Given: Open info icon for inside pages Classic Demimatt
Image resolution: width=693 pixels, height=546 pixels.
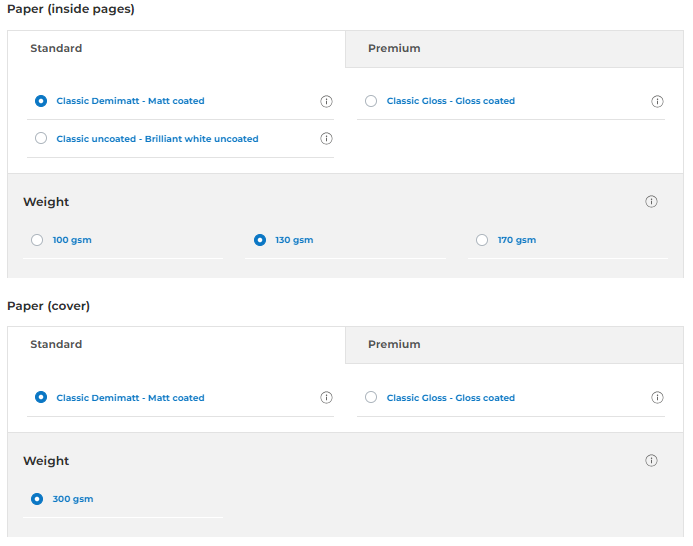Looking at the screenshot, I should pos(326,101).
